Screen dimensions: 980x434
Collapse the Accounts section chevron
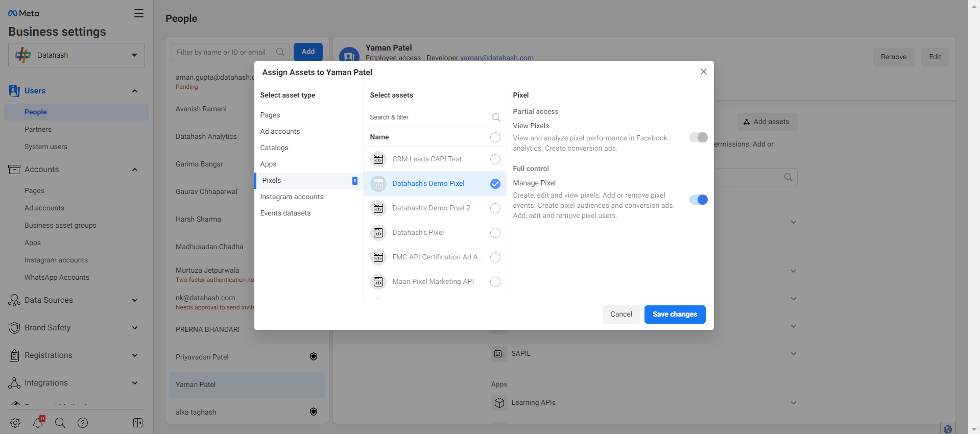point(135,170)
